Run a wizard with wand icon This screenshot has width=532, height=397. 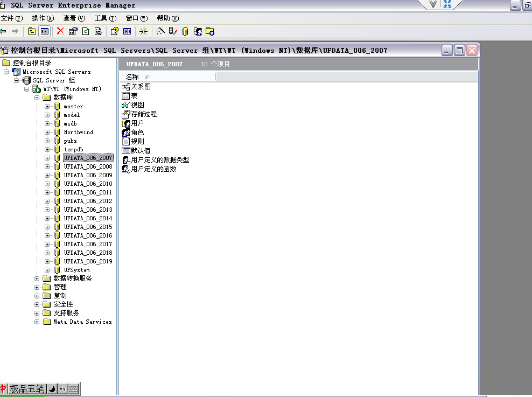click(160, 32)
